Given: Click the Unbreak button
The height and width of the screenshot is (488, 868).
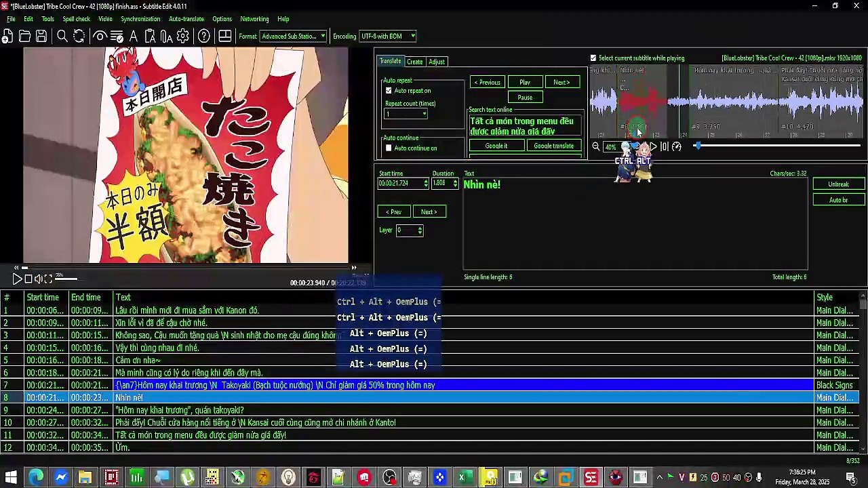Looking at the screenshot, I should point(838,184).
